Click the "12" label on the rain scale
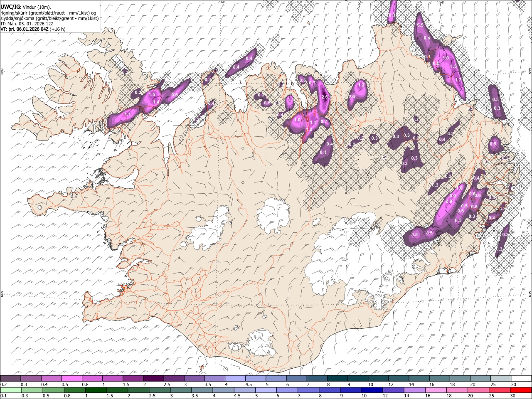 [386, 396]
